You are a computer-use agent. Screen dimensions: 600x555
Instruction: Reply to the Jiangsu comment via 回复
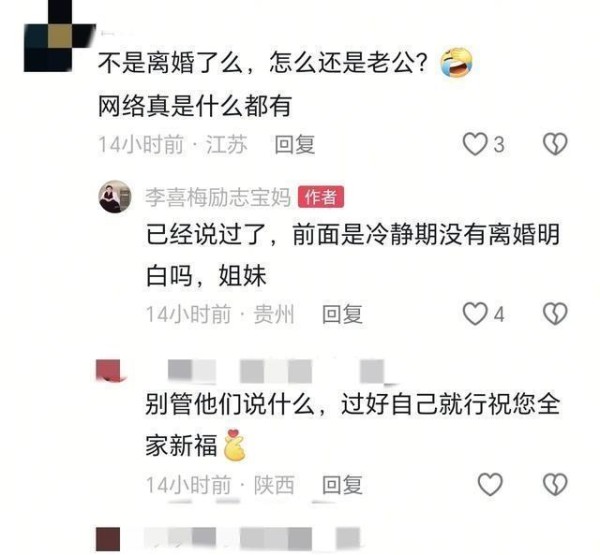(295, 145)
